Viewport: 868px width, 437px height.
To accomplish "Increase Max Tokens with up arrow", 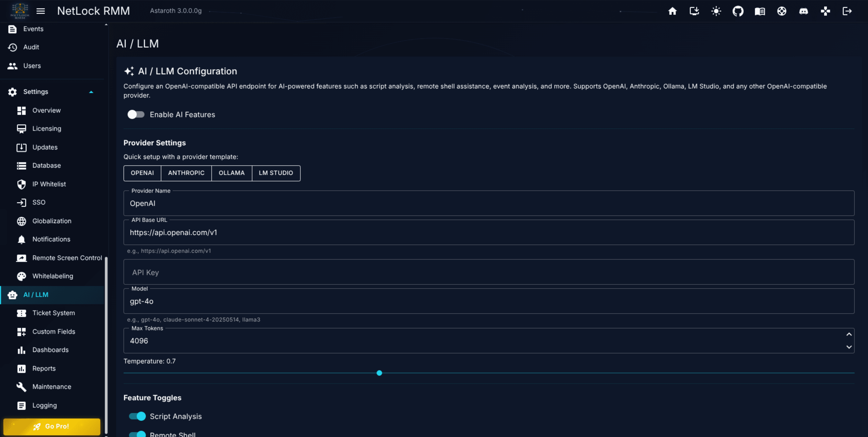I will 849,334.
